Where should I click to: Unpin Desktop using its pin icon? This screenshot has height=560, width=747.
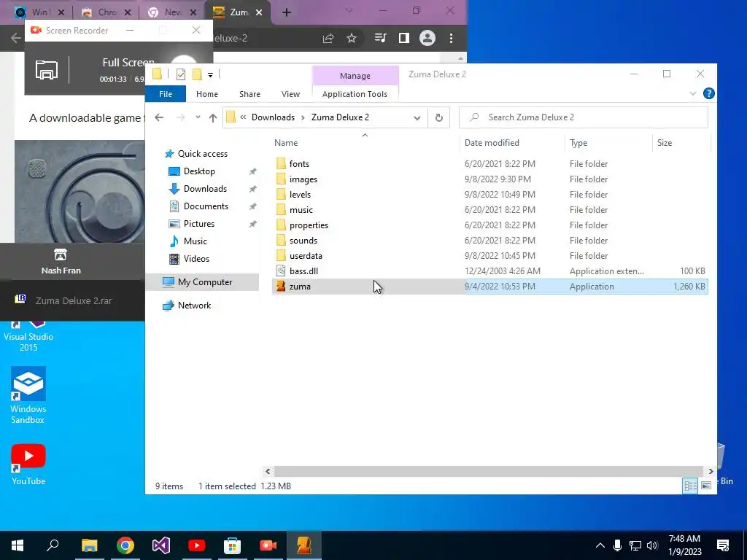pyautogui.click(x=252, y=171)
